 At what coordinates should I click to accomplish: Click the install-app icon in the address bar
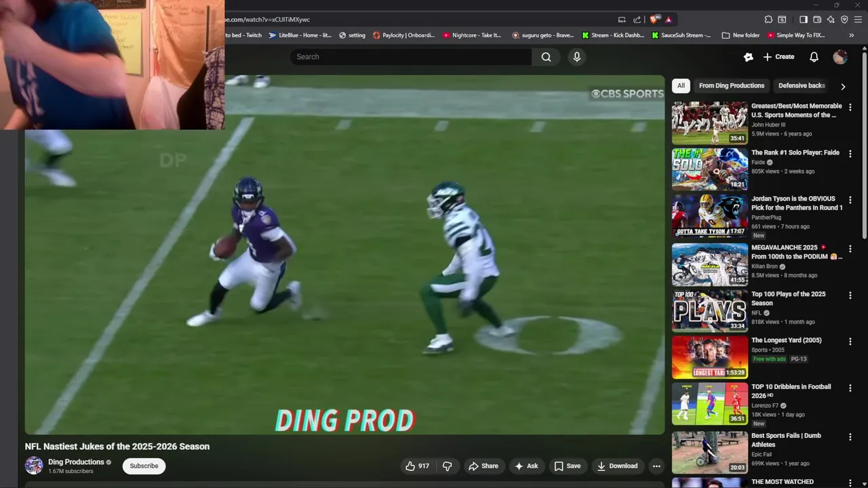[x=622, y=20]
